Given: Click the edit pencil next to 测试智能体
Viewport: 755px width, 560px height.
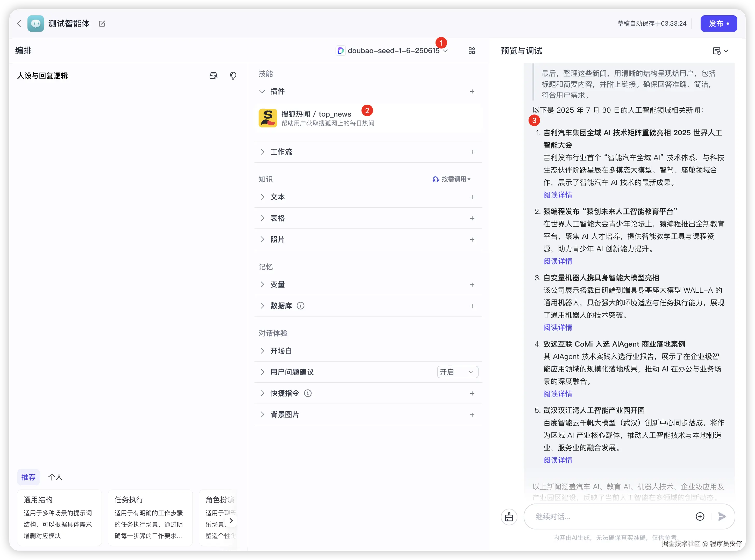Looking at the screenshot, I should point(102,23).
